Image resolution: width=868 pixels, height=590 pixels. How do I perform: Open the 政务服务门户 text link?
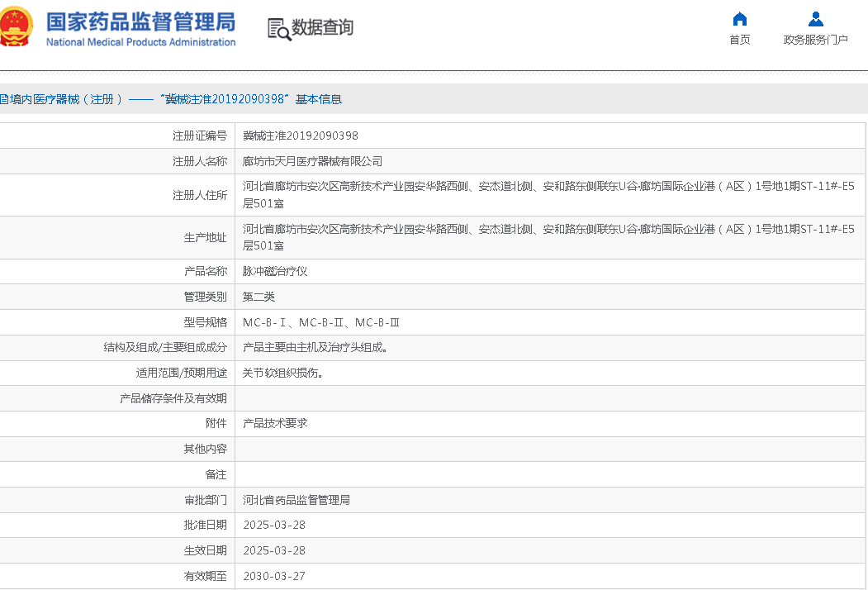point(815,40)
